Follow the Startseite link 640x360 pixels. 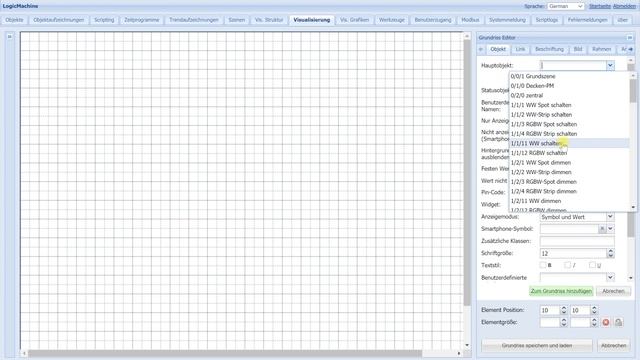pos(600,7)
